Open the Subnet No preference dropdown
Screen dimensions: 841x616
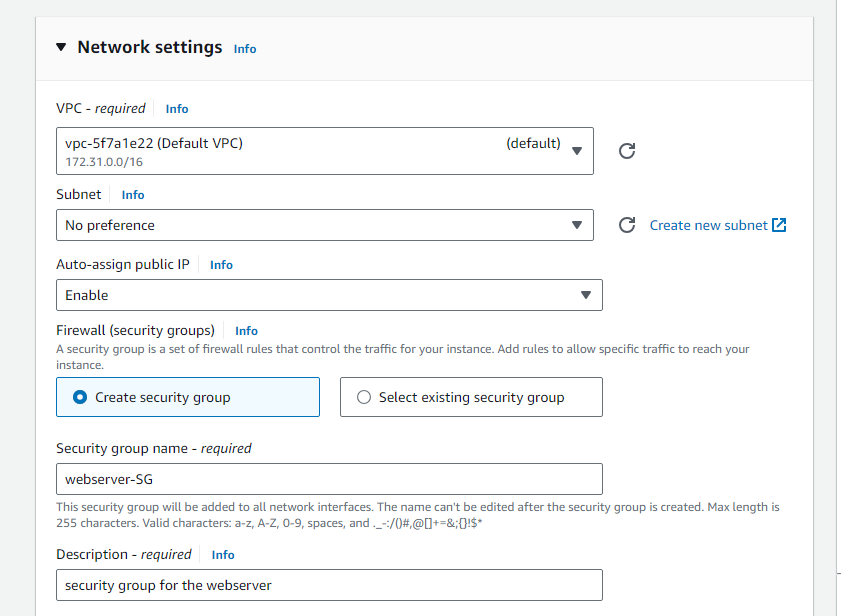[324, 225]
